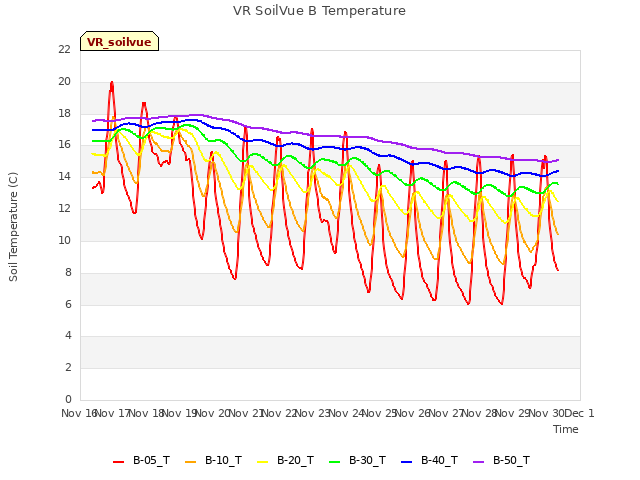Click the Nov 24 x-axis tick label
The image size is (640, 480).
click(346, 413)
